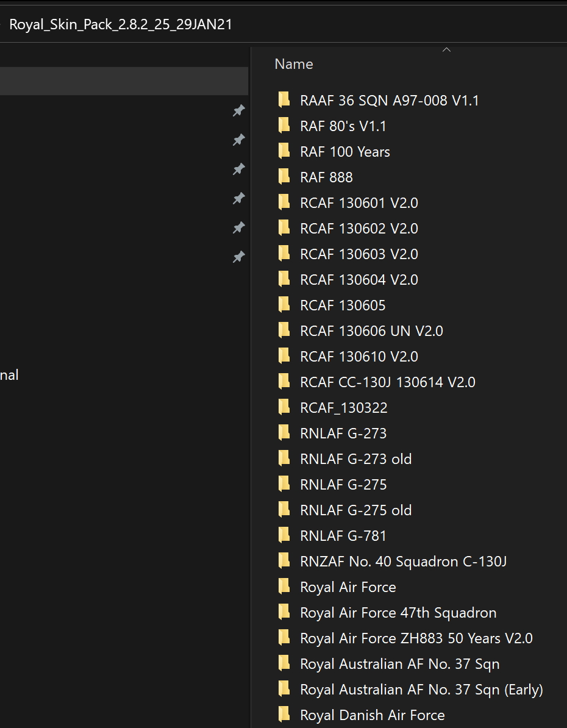Select the RAF 80's V1.1 folder
Image resolution: width=567 pixels, height=728 pixels.
[343, 126]
